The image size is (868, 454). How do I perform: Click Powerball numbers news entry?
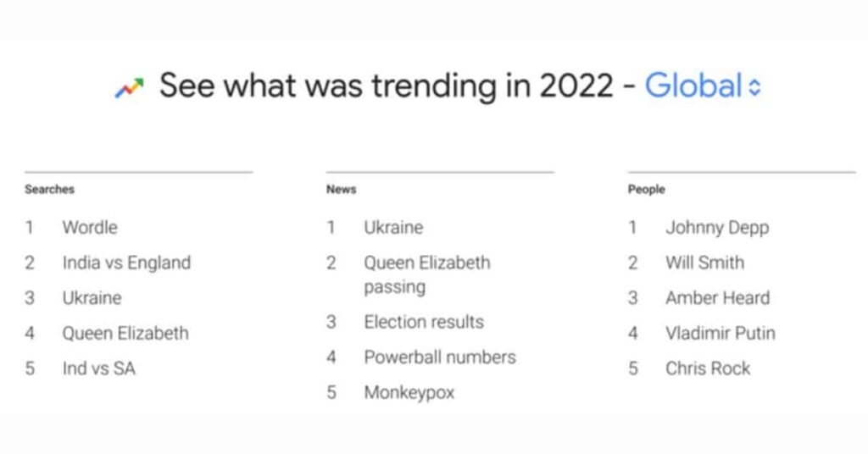(x=439, y=357)
